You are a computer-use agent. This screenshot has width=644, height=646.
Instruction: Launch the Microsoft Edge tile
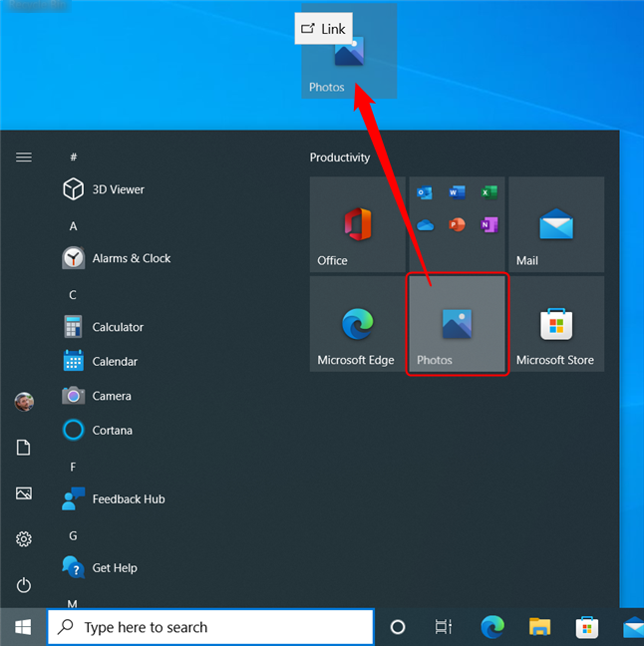point(357,324)
